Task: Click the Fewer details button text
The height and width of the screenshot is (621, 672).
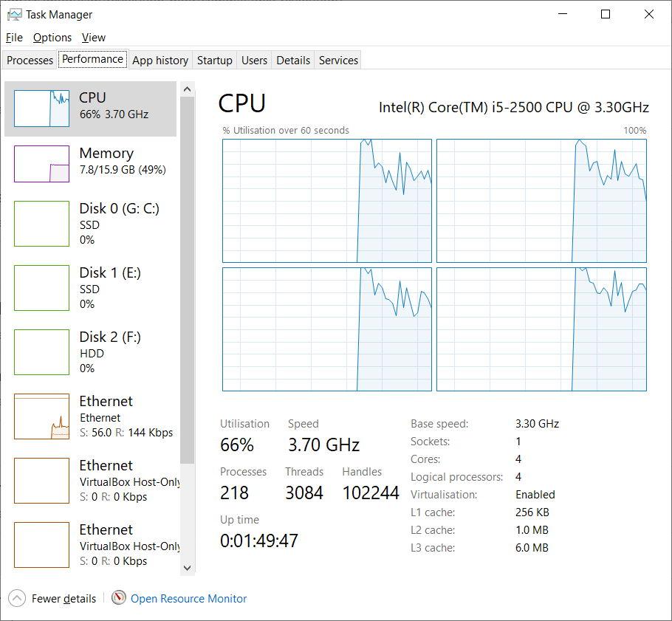Action: [x=64, y=599]
